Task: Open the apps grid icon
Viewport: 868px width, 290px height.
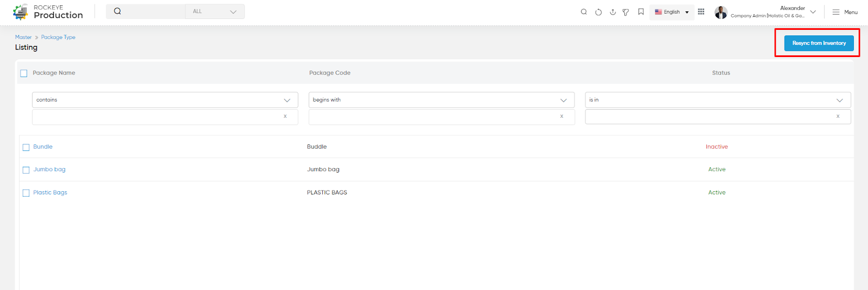Action: [x=701, y=11]
